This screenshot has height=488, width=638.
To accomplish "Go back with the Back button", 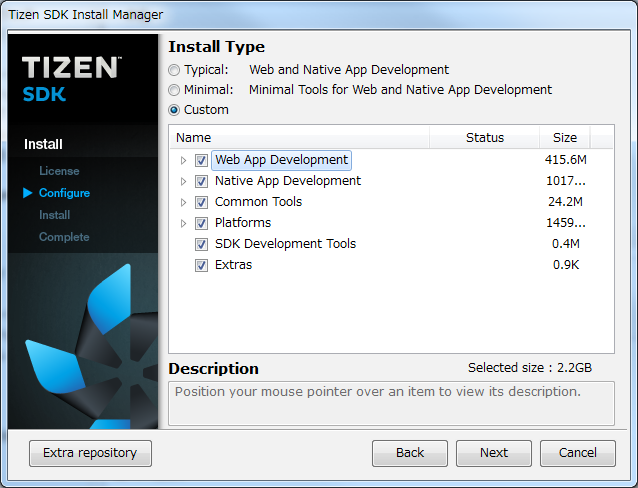I will coord(410,453).
